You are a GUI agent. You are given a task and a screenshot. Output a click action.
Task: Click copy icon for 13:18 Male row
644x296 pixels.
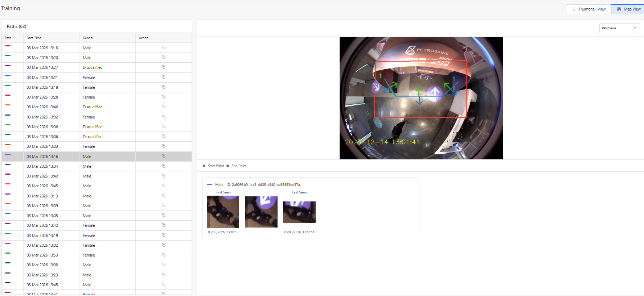164,48
